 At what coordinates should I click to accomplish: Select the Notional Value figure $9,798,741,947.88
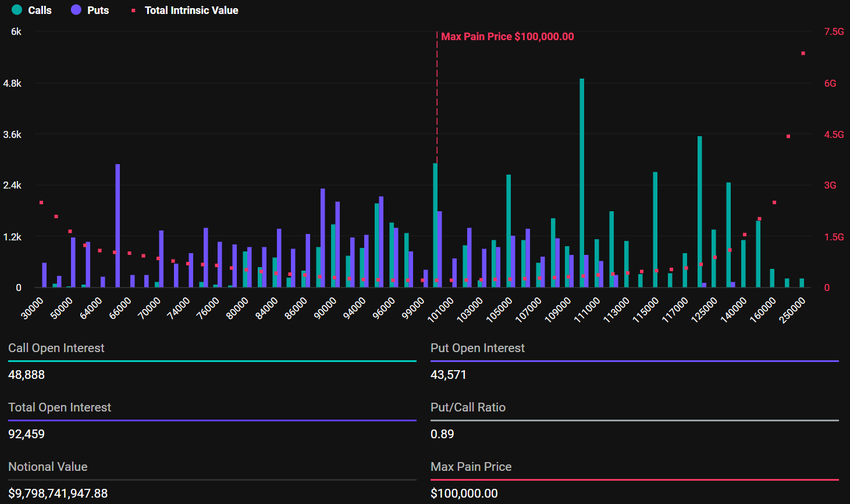pos(58,493)
